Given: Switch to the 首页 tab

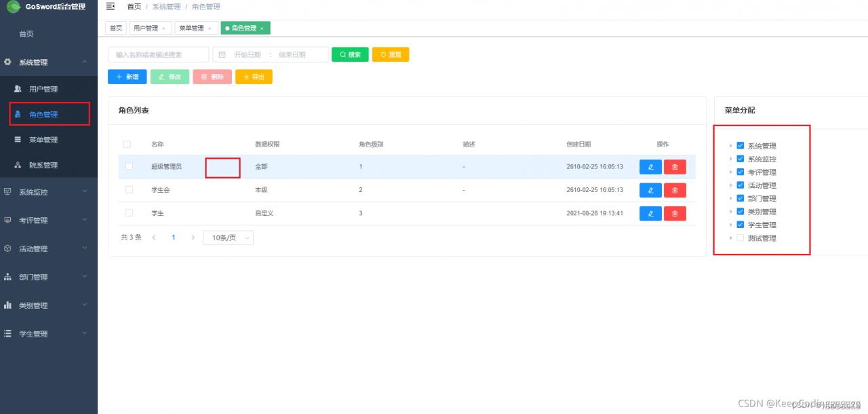Looking at the screenshot, I should click(x=116, y=29).
